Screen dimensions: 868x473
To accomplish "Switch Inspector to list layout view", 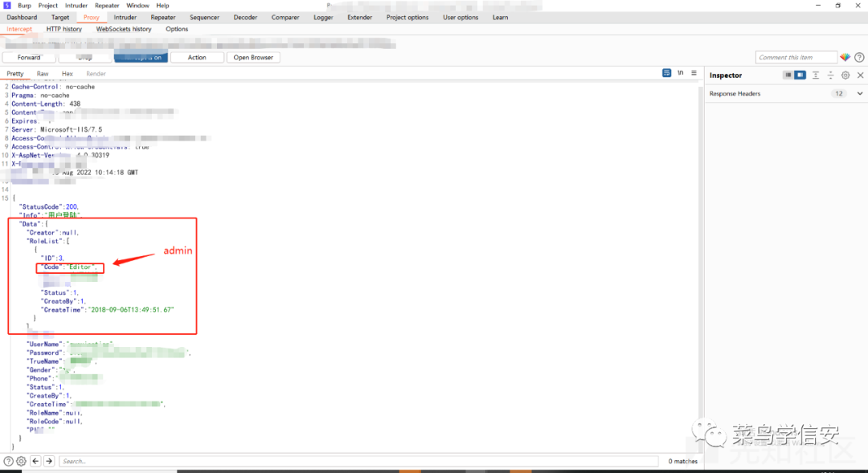I will (x=788, y=75).
